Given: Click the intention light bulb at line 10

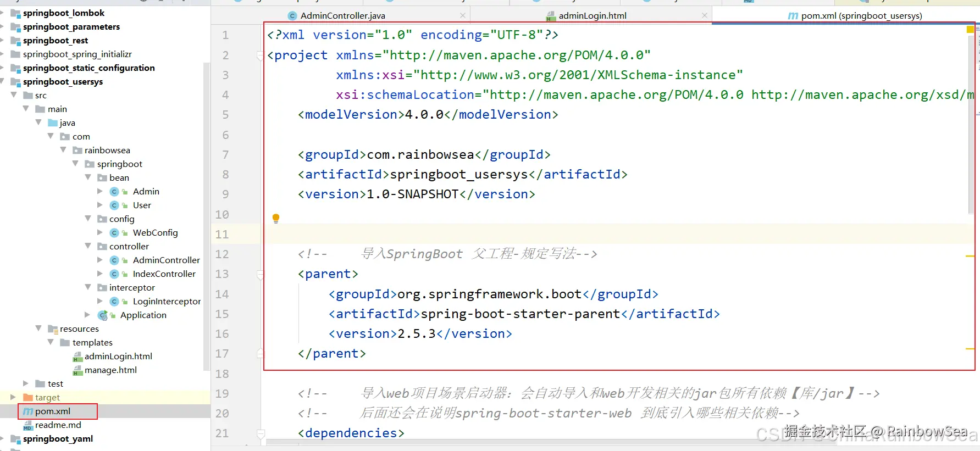Looking at the screenshot, I should coord(276,218).
